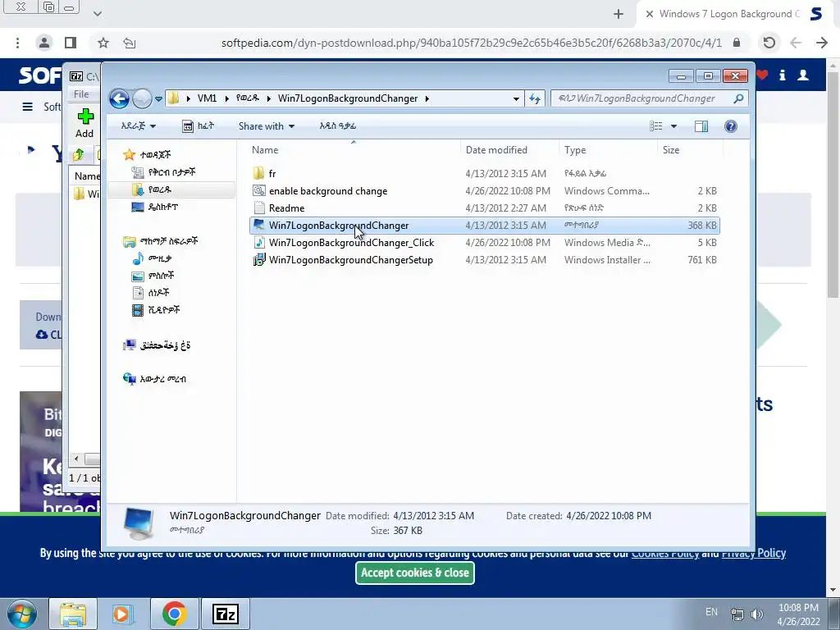The image size is (840, 630).
Task: Click the 'Win7LogonBackgroundChangerSetup' file name
Action: [351, 260]
